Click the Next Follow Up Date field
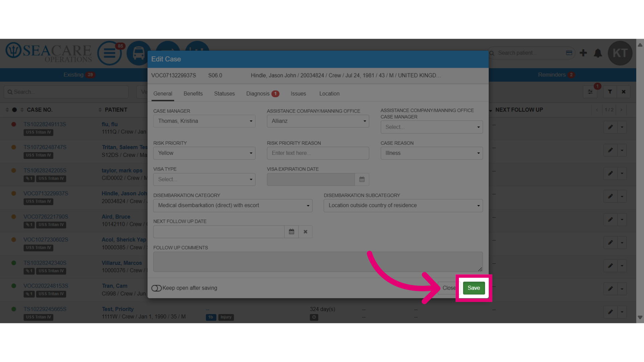Viewport: 644px width, 362px height. coord(219,232)
